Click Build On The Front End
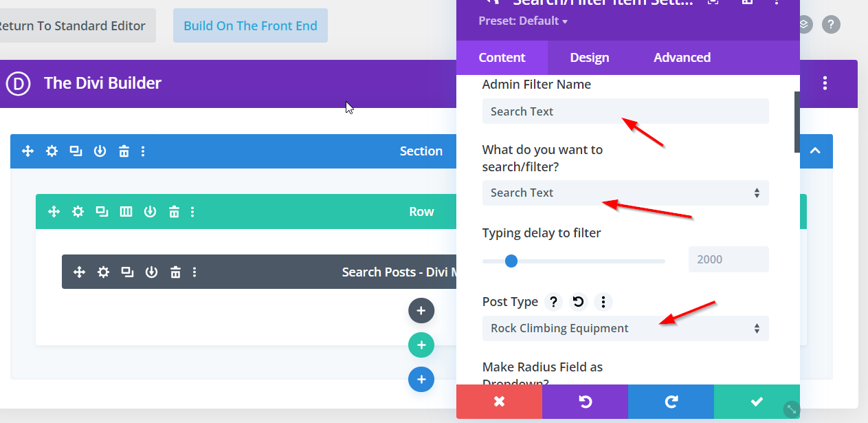 click(x=250, y=26)
